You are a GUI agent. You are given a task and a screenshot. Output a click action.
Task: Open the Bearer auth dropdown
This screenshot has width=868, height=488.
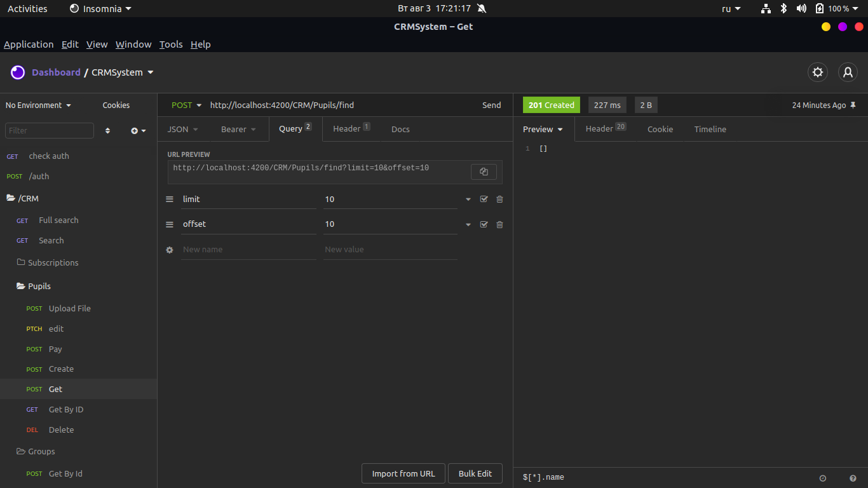[x=239, y=129]
